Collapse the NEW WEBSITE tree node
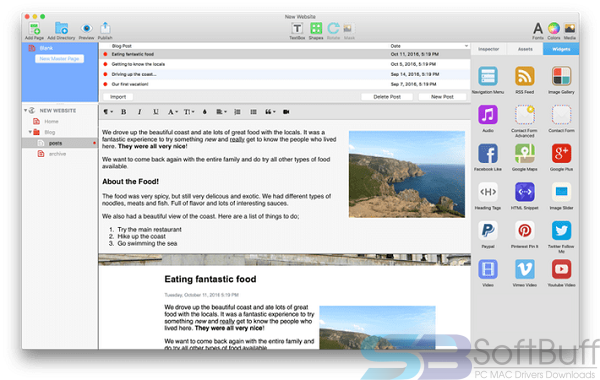The image size is (600, 380). pyautogui.click(x=26, y=110)
